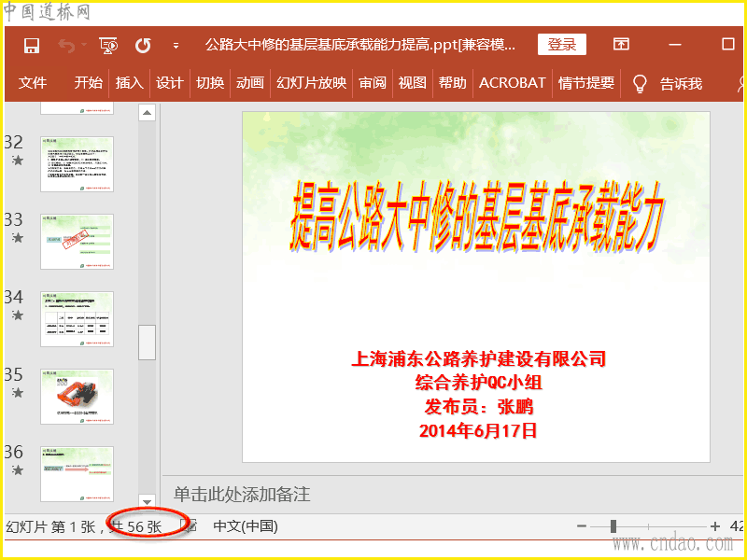Open the ACROBAT tab
The width and height of the screenshot is (747, 560).
click(512, 83)
